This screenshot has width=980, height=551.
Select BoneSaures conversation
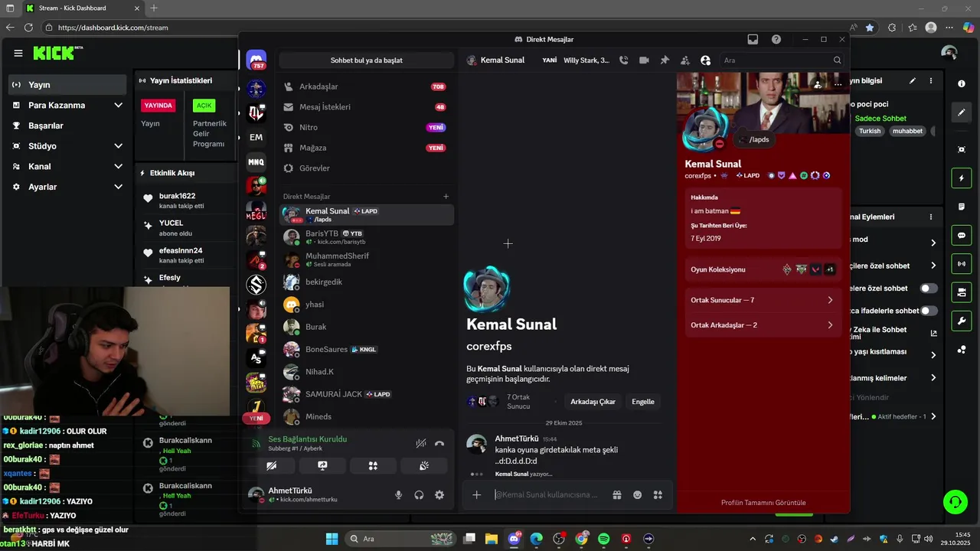click(x=367, y=349)
